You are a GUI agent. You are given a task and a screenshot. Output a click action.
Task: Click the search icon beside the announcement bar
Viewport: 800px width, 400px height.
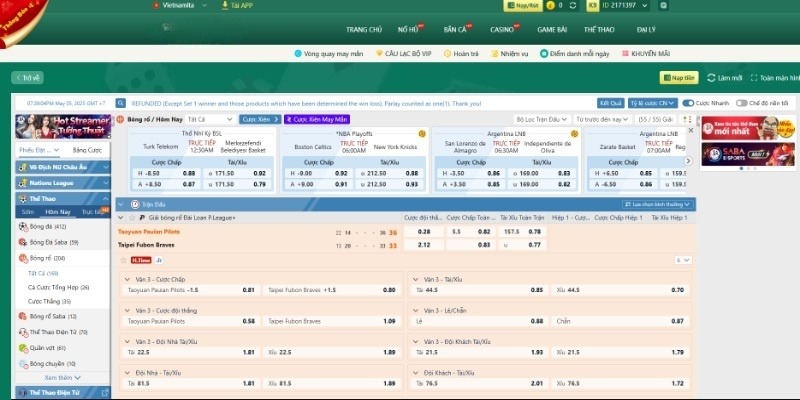(x=121, y=103)
